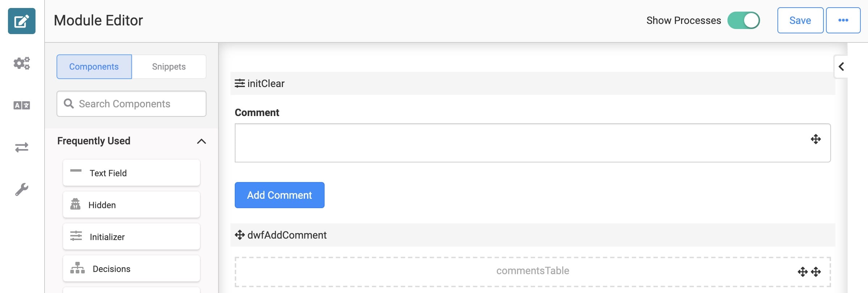Toggle the Show Processes switch

[x=744, y=20]
